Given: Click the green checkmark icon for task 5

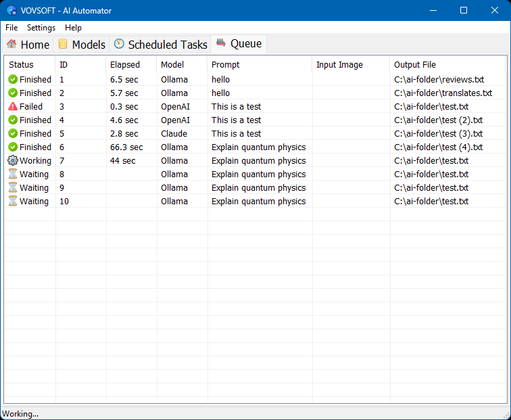Looking at the screenshot, I should point(13,133).
